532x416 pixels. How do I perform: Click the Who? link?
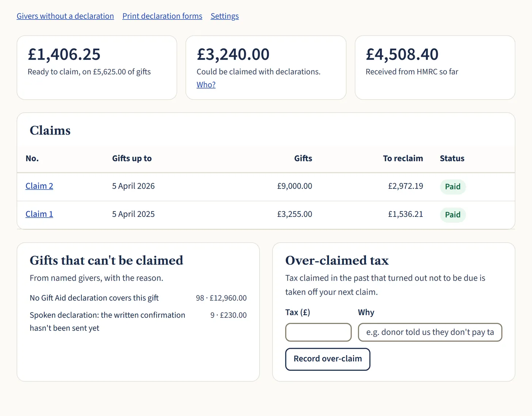pos(206,84)
